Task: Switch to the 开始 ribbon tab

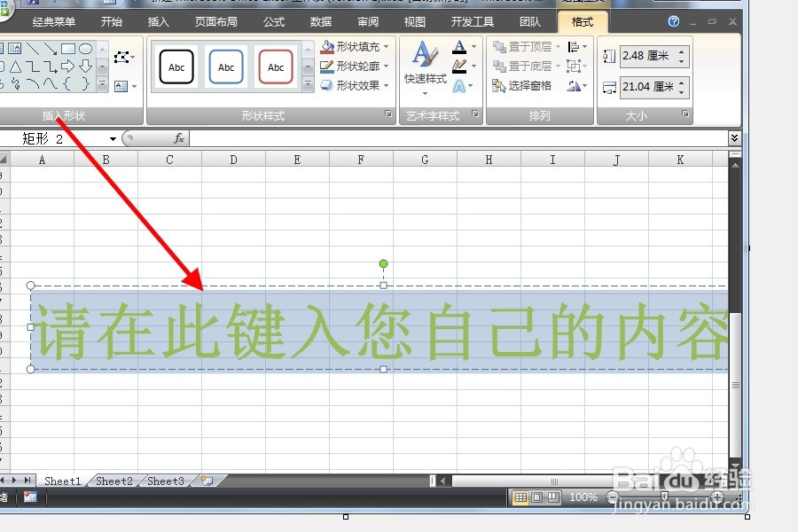Action: click(112, 20)
